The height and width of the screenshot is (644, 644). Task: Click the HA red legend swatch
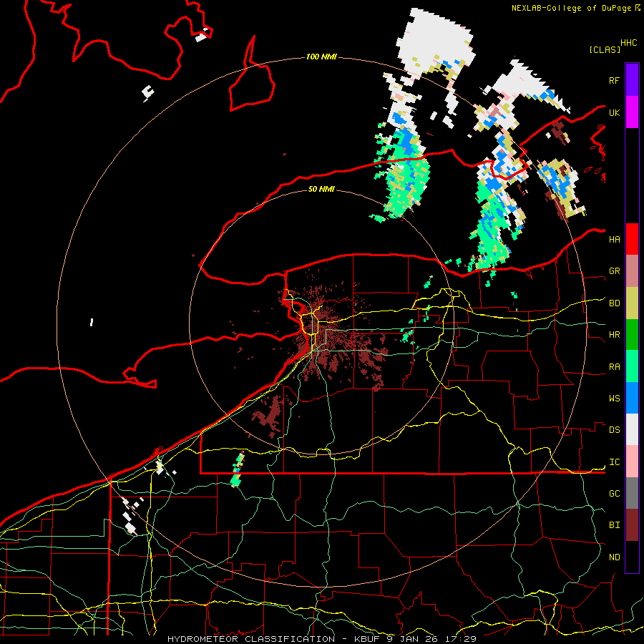[x=632, y=239]
